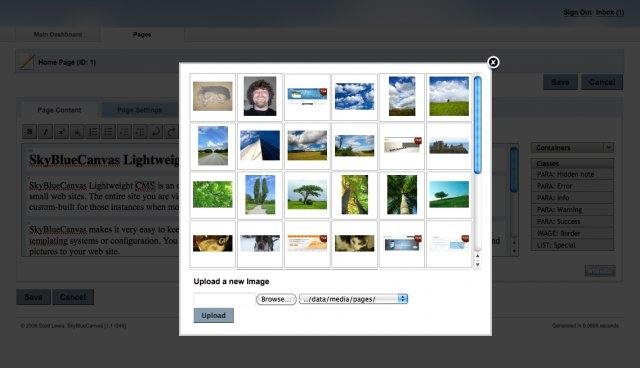Open the ../data/media/pages/ directory dropdown
640x368 pixels.
tap(353, 299)
